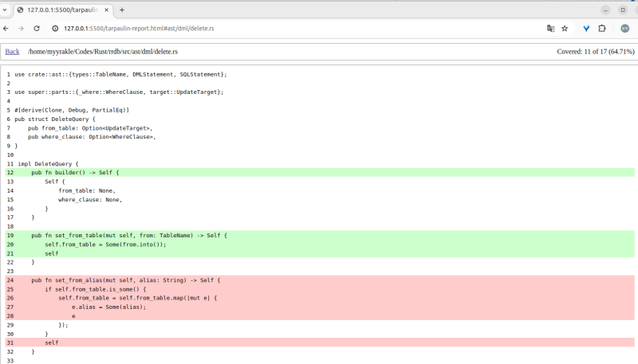Reload the tarpaulin report page
This screenshot has width=638, height=364.
click(x=37, y=28)
